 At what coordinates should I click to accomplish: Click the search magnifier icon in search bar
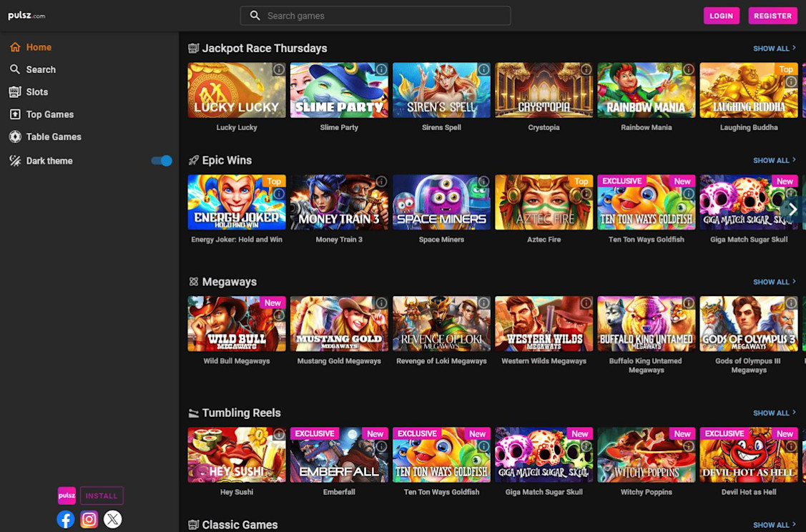click(x=255, y=16)
